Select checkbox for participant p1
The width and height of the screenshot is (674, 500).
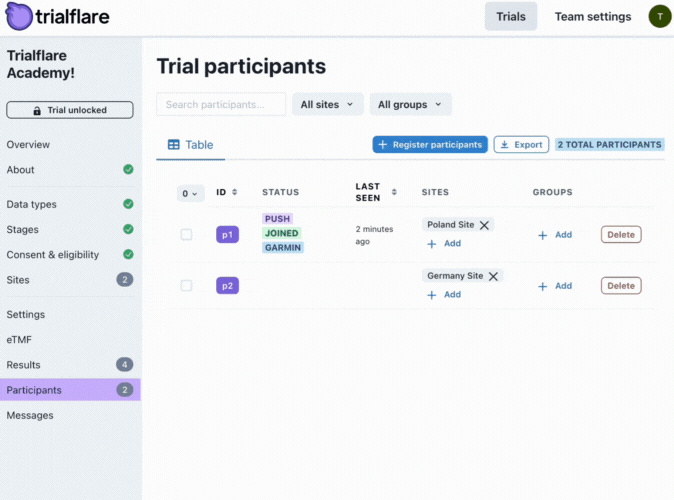tap(186, 235)
